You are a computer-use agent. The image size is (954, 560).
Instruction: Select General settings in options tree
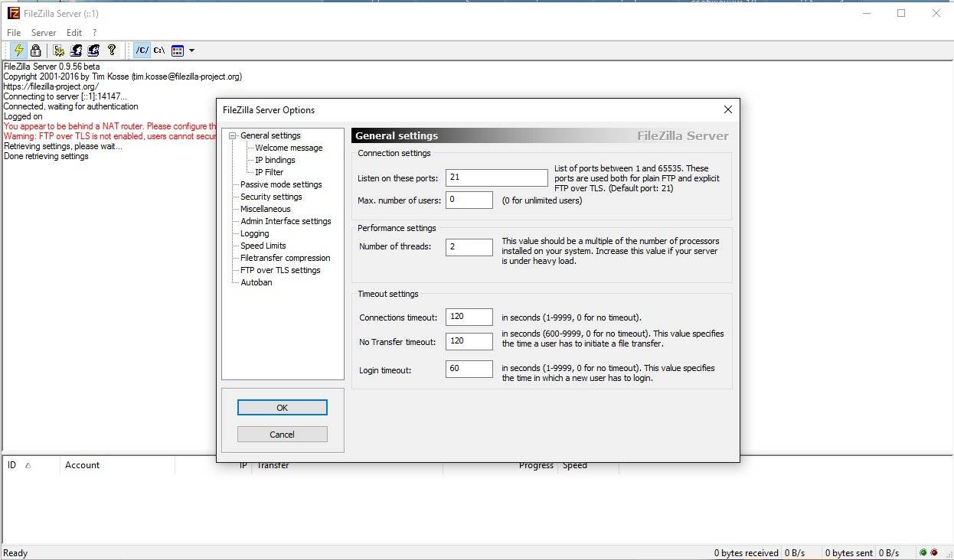point(270,135)
